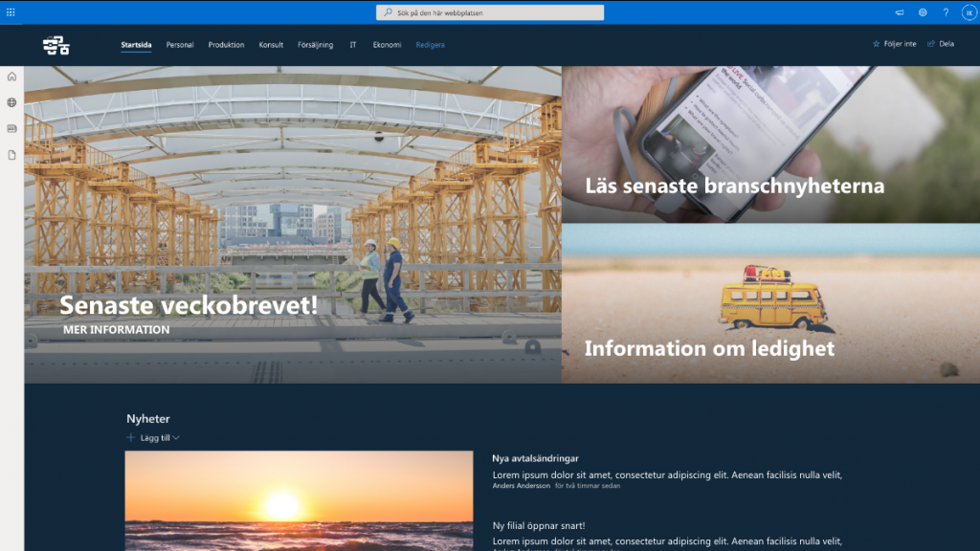Click the Redigera link in navigation

(430, 45)
